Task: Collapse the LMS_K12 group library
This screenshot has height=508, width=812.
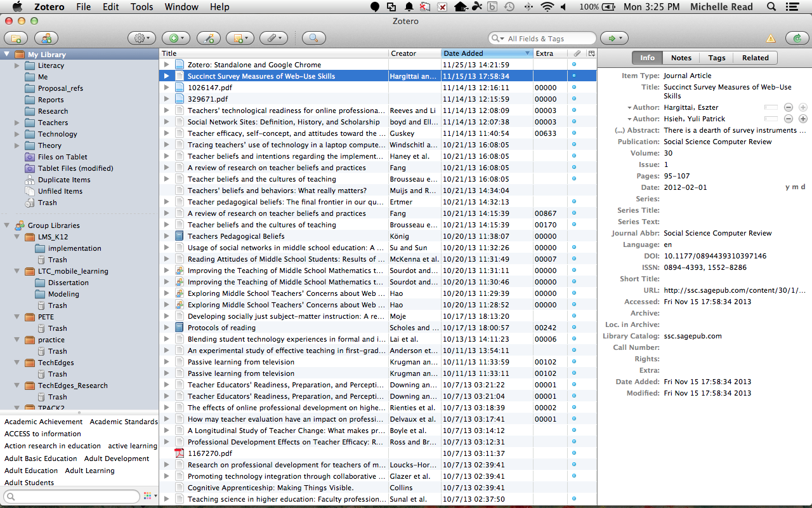Action: coord(17,237)
